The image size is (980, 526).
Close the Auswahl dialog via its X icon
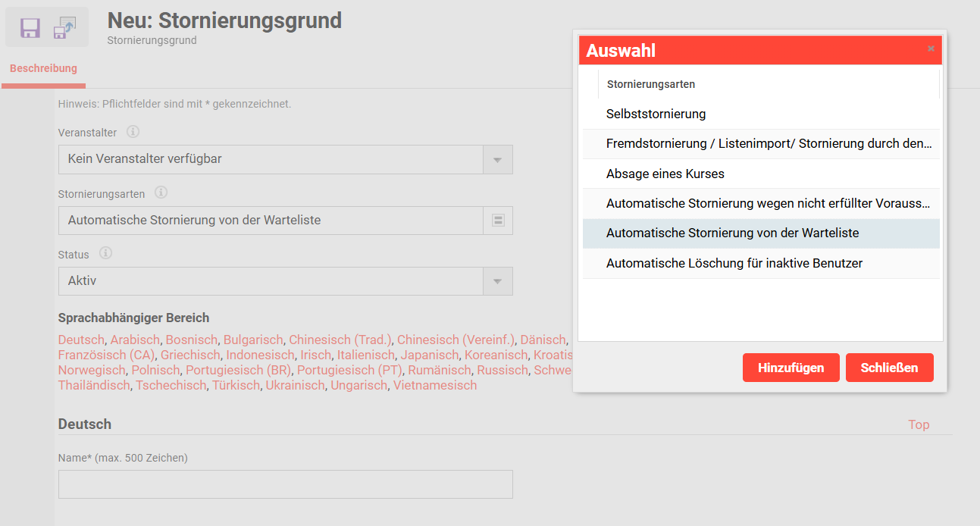pyautogui.click(x=931, y=49)
